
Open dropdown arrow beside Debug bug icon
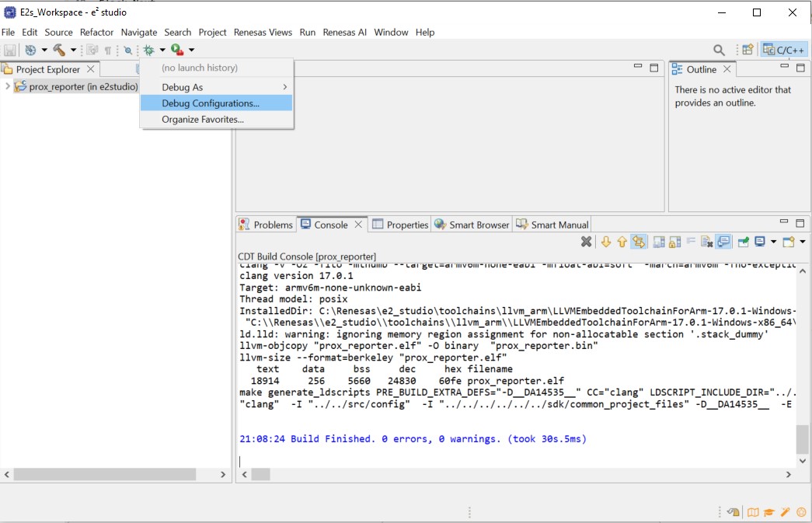[162, 51]
